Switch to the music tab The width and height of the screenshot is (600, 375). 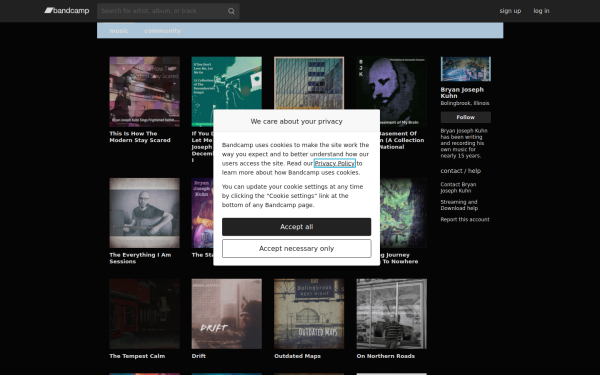pos(119,31)
